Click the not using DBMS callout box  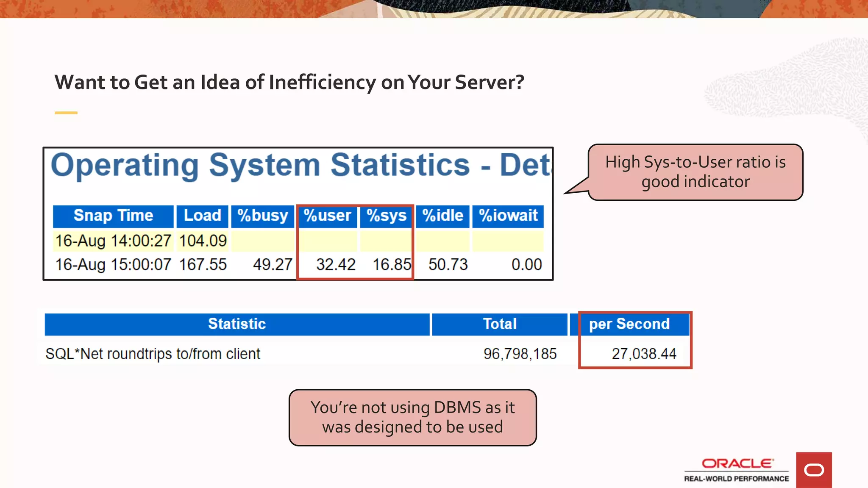(412, 417)
